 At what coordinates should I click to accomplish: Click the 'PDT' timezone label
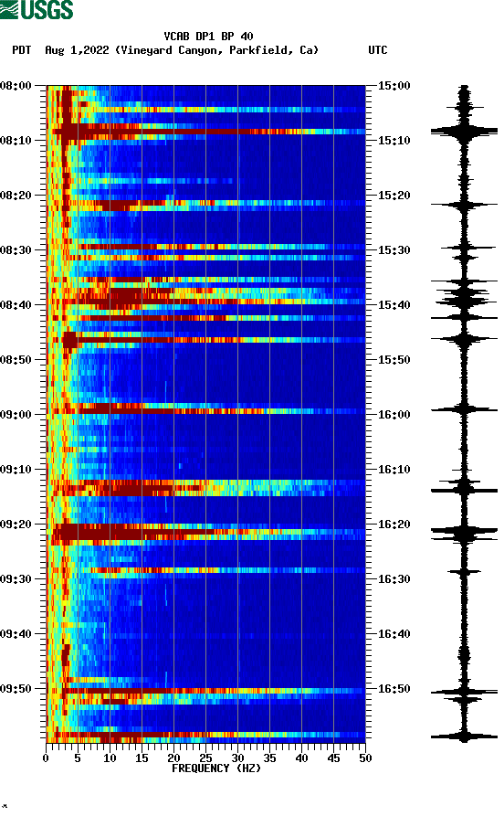pyautogui.click(x=22, y=50)
